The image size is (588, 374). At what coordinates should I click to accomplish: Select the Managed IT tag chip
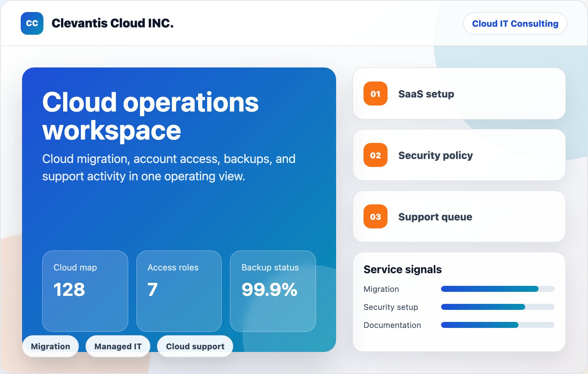(118, 346)
